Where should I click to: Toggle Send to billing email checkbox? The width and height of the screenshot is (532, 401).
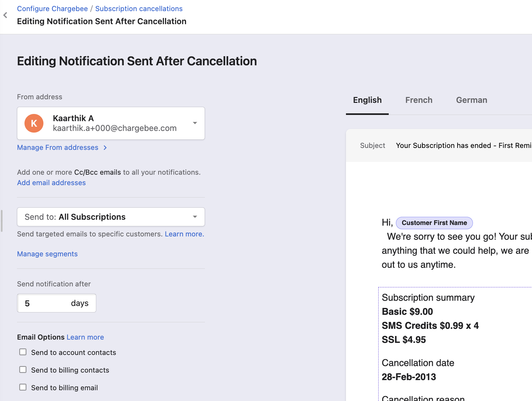coord(23,387)
